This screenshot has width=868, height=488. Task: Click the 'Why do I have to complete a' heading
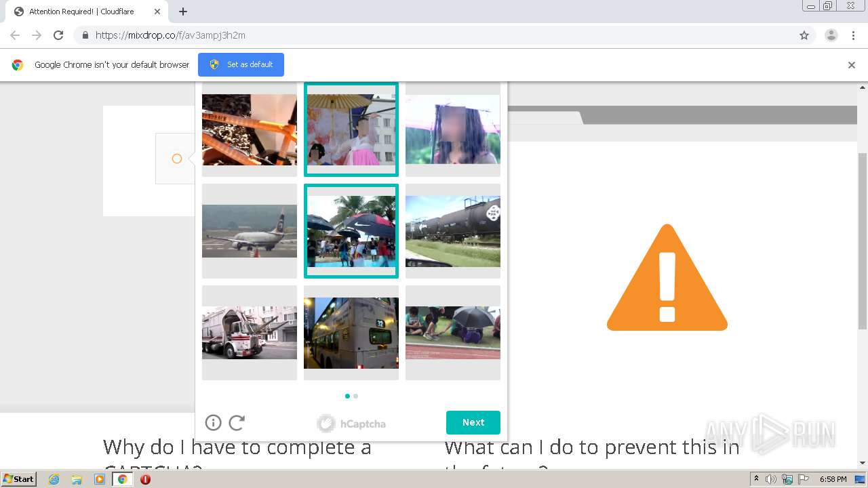[x=237, y=447]
